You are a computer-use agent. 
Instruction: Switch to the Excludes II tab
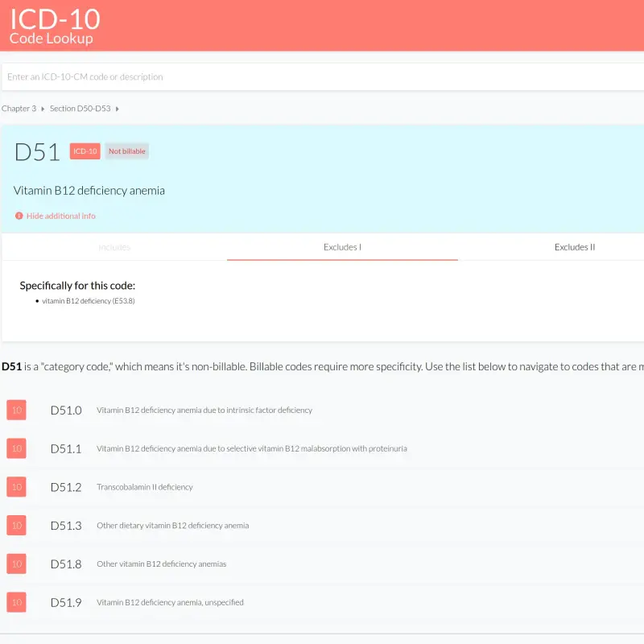click(x=575, y=247)
